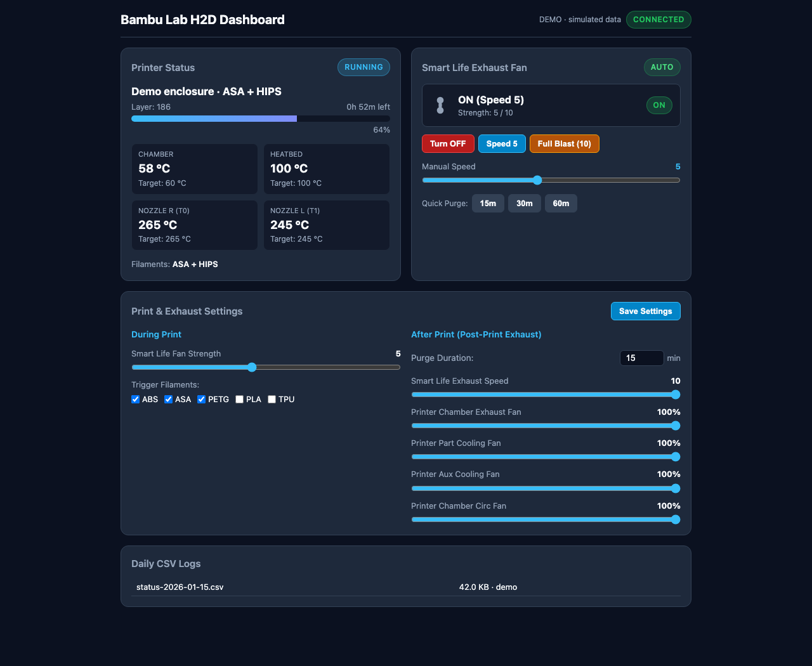Click the '42.0 KB · demo' log size
Viewport: 812px width, 666px height.
tap(488, 587)
